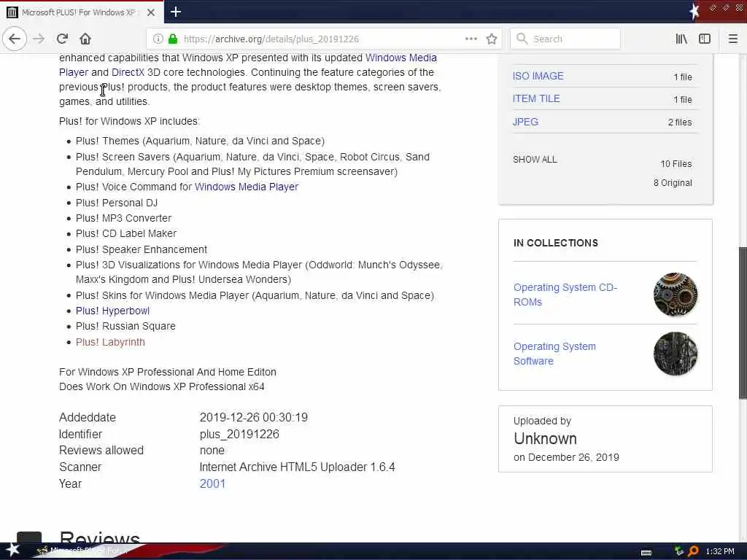Open the Plus! Hyperbowl link

(112, 311)
